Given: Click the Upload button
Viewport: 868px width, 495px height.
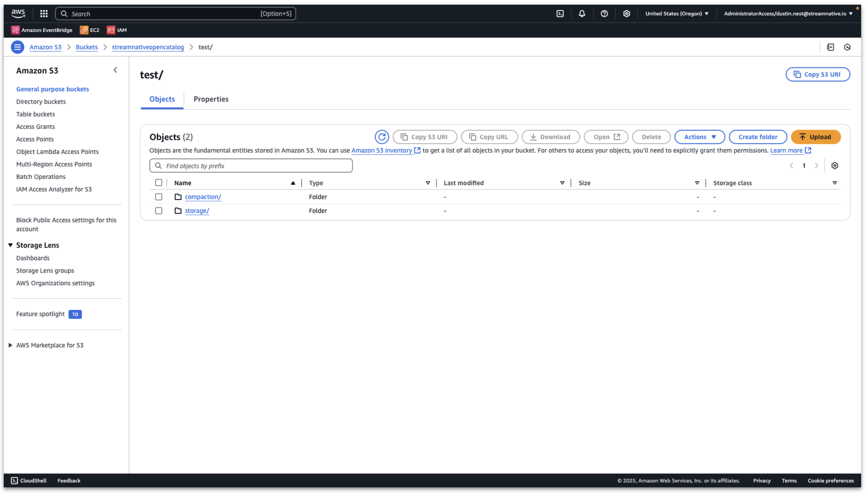Looking at the screenshot, I should 815,137.
